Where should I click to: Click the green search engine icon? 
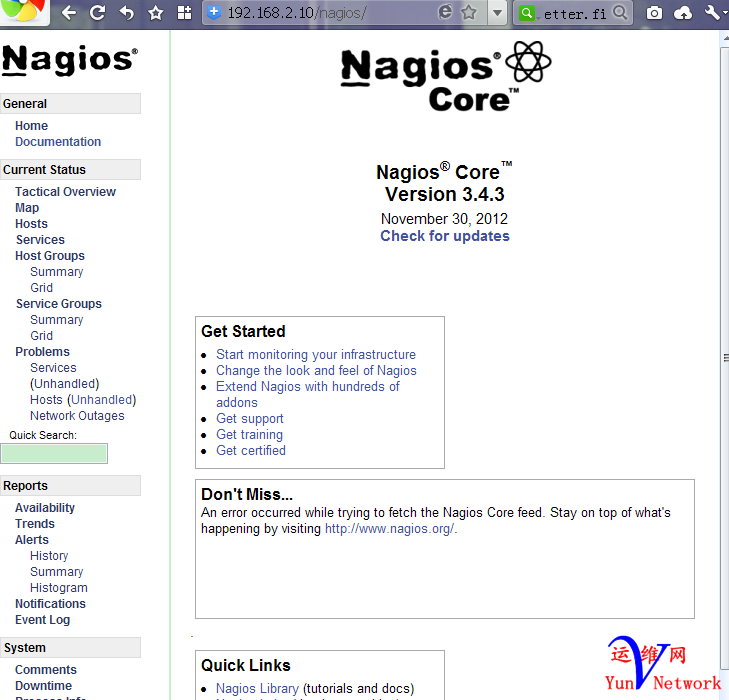click(x=527, y=13)
